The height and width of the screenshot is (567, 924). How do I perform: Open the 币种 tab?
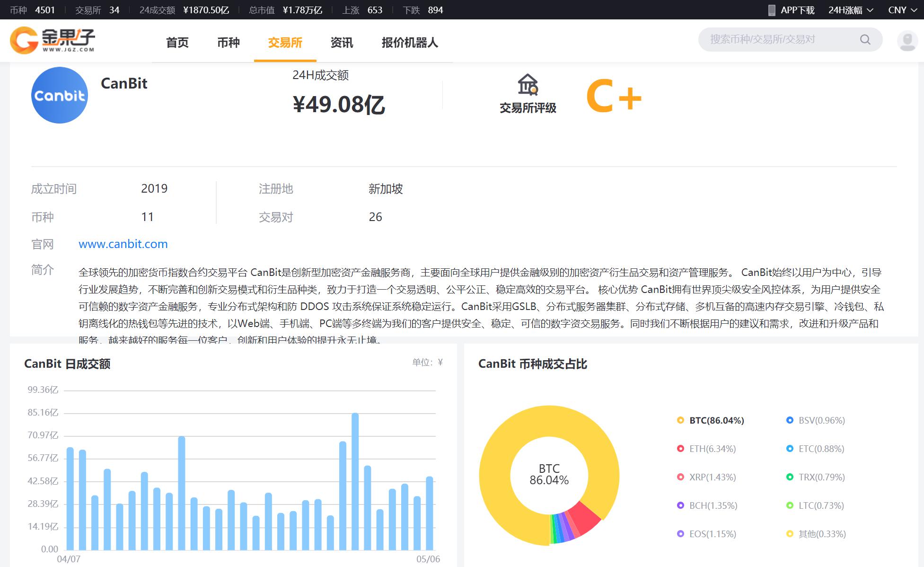pyautogui.click(x=229, y=43)
